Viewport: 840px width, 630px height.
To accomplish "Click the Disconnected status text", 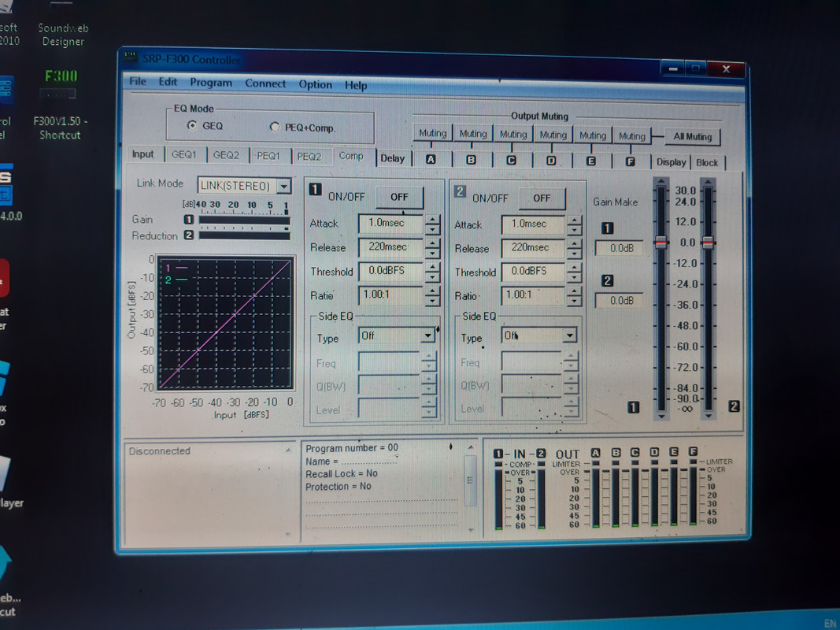I will click(x=160, y=451).
